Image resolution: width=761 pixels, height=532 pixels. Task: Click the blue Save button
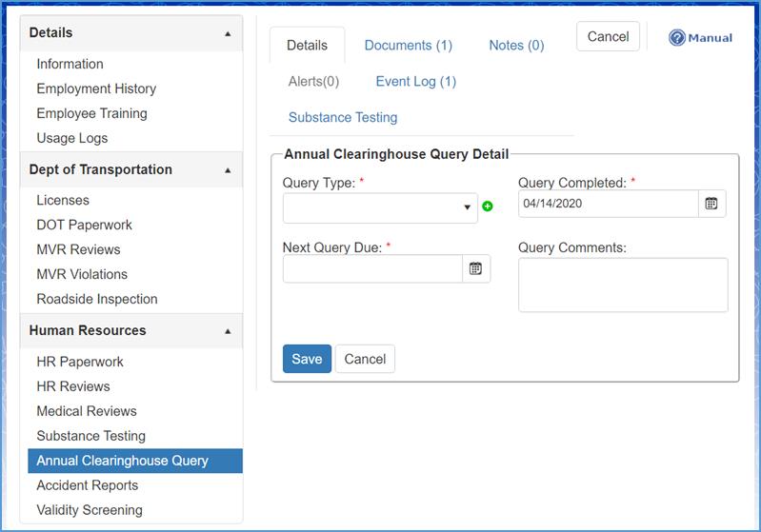point(307,359)
